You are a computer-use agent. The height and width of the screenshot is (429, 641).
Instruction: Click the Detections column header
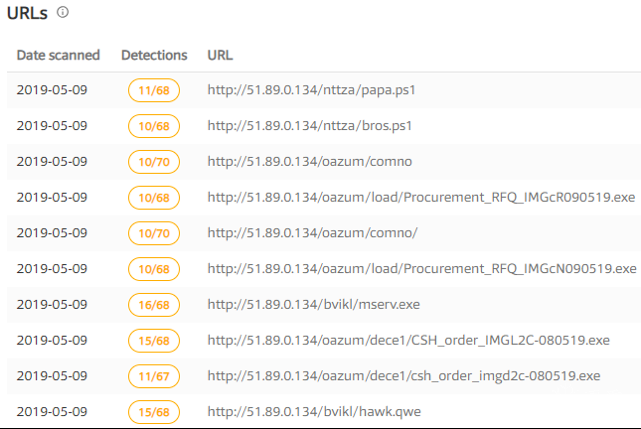(x=154, y=54)
